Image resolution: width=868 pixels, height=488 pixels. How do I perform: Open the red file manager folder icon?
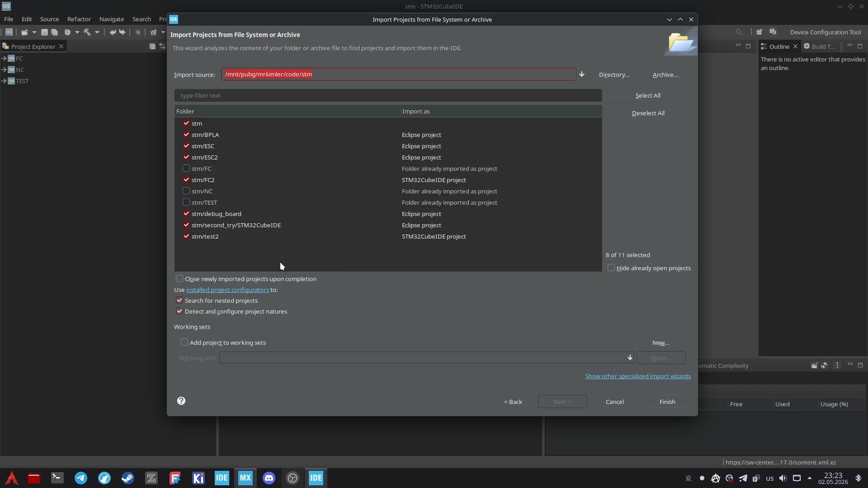(x=34, y=478)
